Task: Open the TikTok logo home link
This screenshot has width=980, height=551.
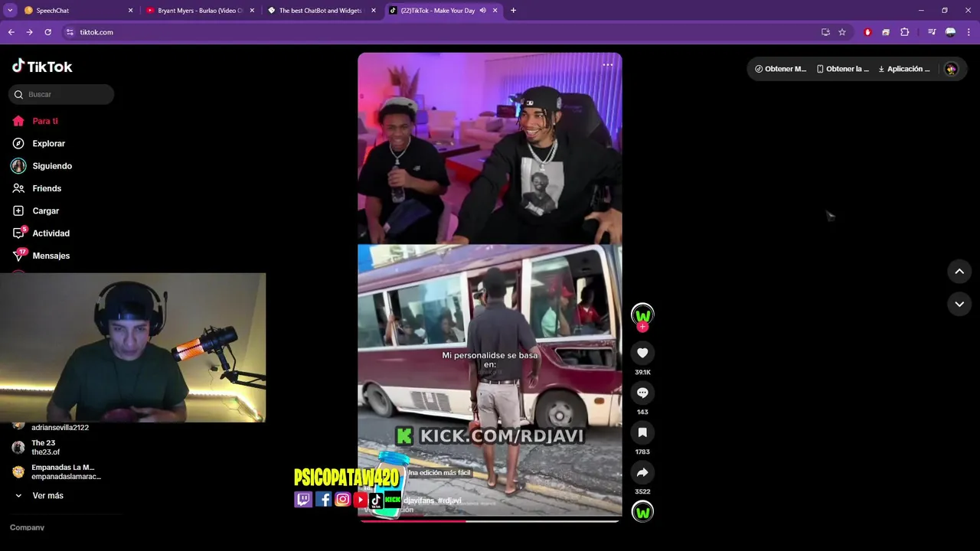Action: [x=42, y=67]
